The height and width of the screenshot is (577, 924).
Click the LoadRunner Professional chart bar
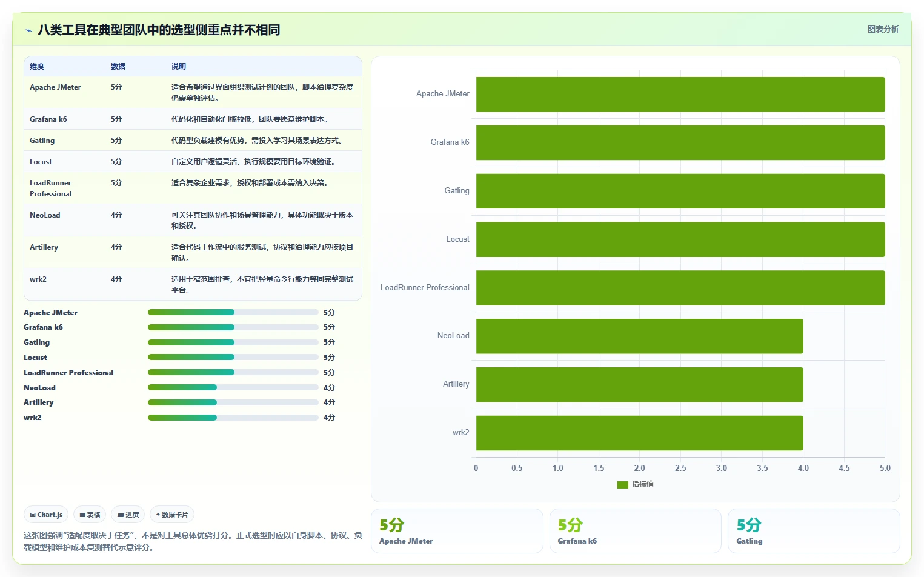[680, 288]
